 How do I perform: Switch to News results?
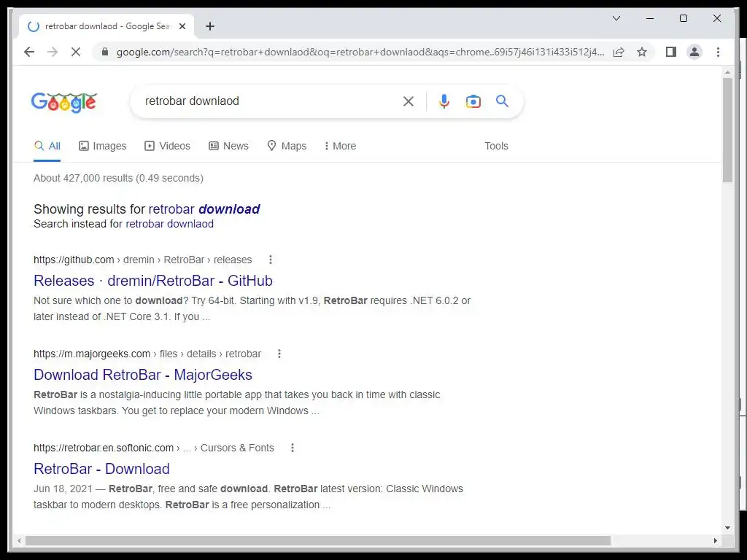click(228, 146)
